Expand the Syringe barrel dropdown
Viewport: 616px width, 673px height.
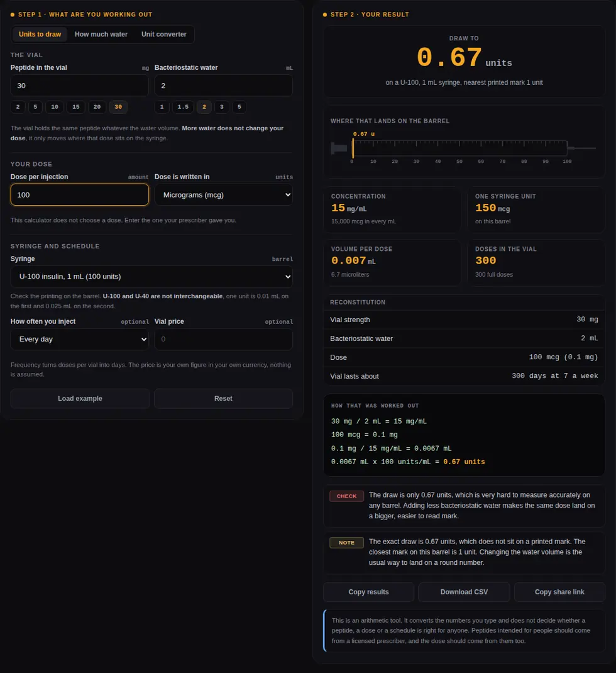(151, 276)
